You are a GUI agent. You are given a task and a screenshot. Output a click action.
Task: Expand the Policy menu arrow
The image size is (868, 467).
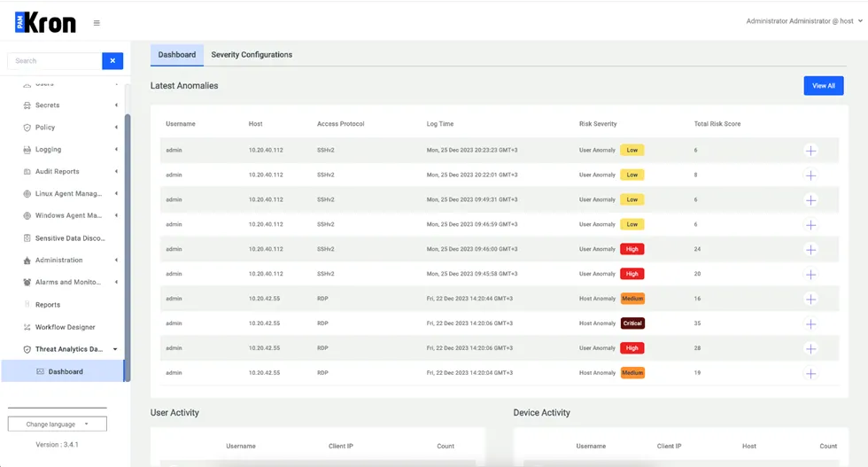116,128
